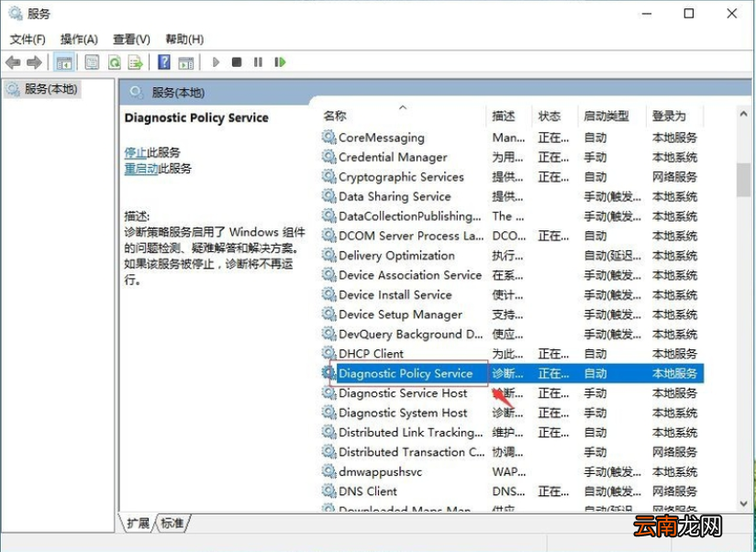Click the gear icon beside Credential Manager

328,157
